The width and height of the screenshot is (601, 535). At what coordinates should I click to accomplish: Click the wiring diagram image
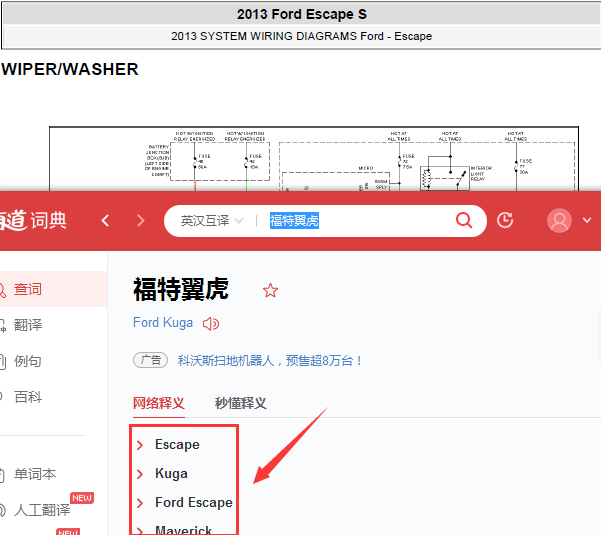point(314,158)
